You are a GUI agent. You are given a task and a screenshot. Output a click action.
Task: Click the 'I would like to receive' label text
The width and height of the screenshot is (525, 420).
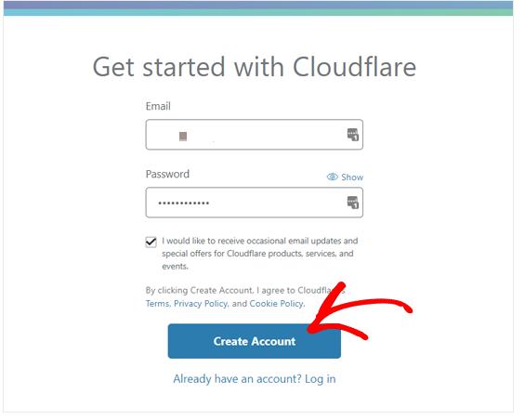click(260, 254)
